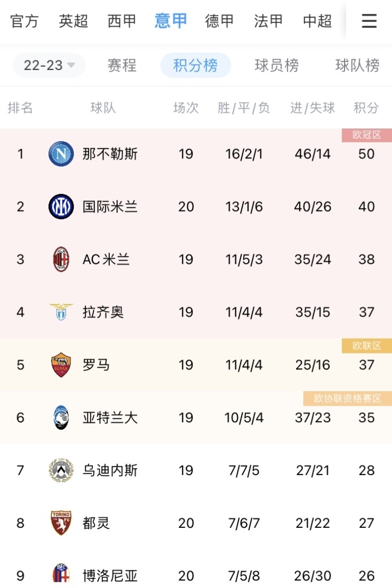The image size is (392, 588).
Task: Switch to the 西甲 league tab
Action: 122,21
